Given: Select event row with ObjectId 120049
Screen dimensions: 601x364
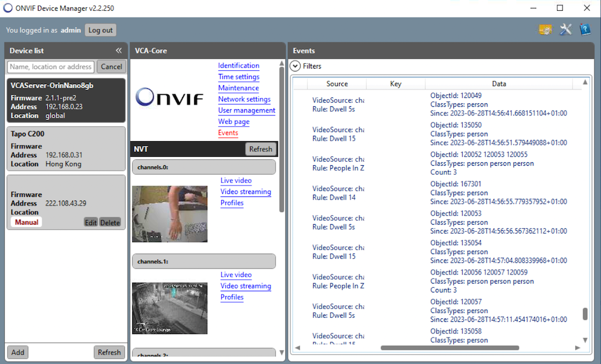Looking at the screenshot, I should click(x=437, y=105).
